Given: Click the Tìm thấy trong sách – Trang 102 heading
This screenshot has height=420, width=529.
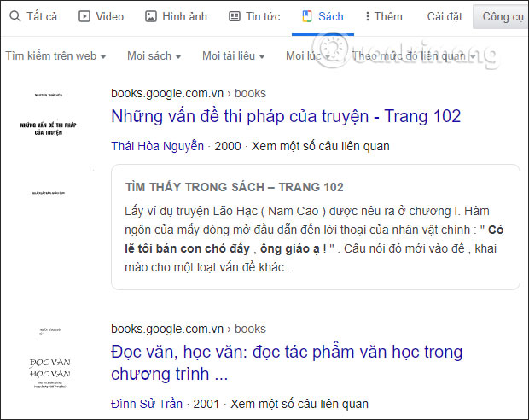Looking at the screenshot, I should tap(235, 187).
